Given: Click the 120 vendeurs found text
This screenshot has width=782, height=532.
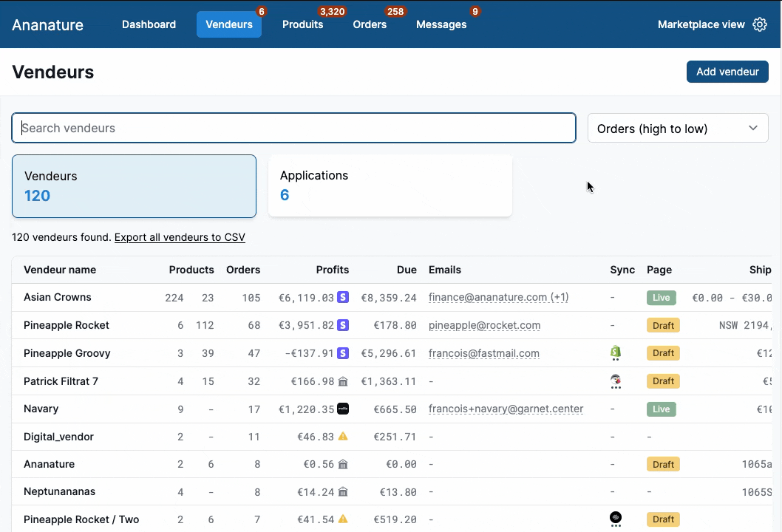Looking at the screenshot, I should click(x=61, y=237).
